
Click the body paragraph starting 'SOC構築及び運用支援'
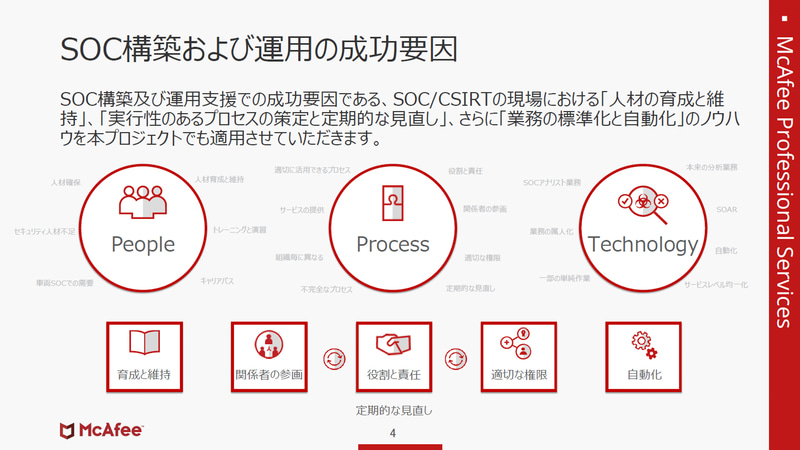click(399, 119)
